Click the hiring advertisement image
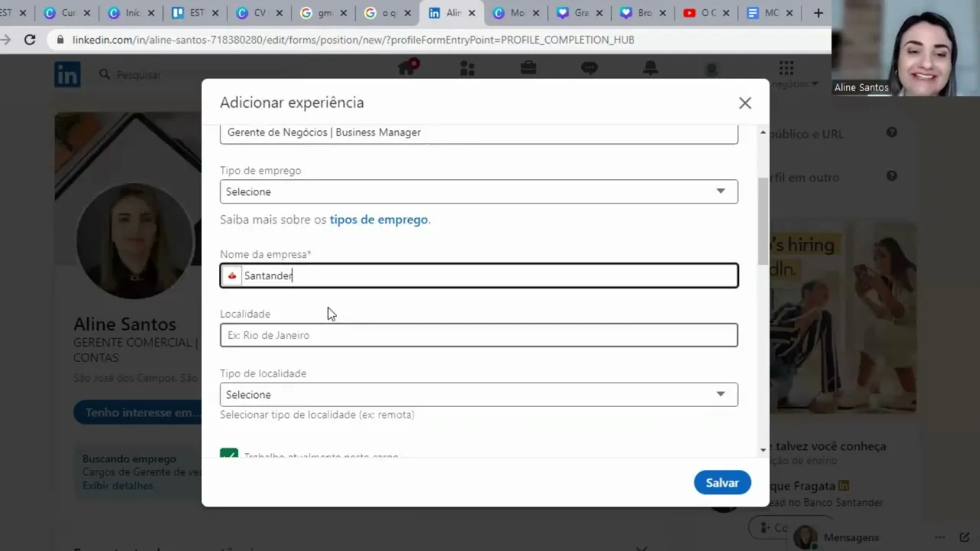Image resolution: width=980 pixels, height=551 pixels. 842,318
